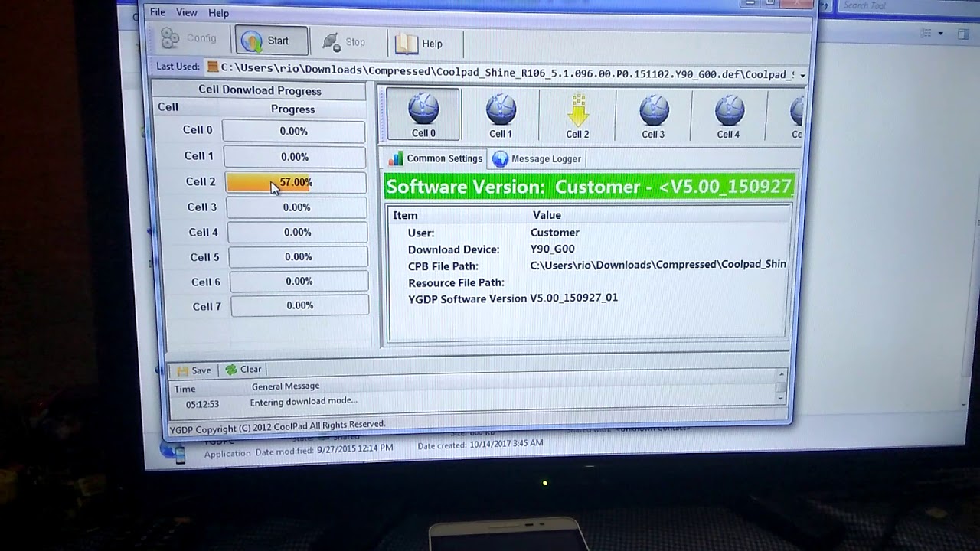The height and width of the screenshot is (551, 980).
Task: Click the message log scrollbar up arrow
Action: point(781,374)
